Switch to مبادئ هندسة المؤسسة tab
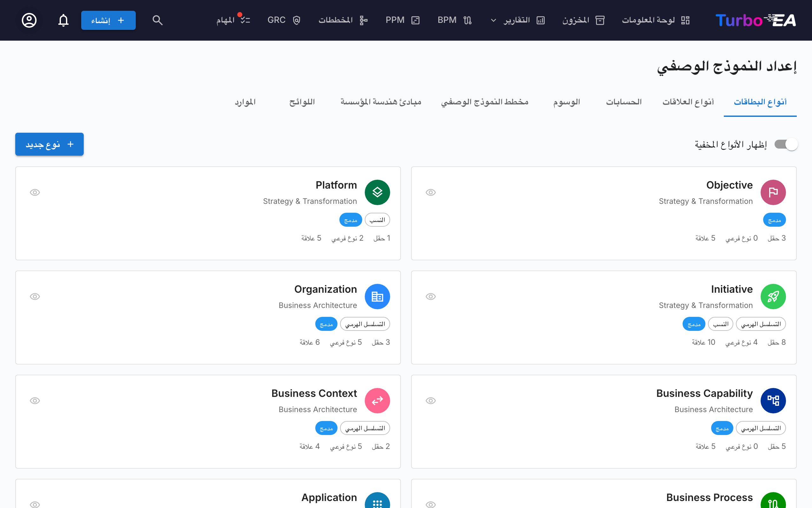 [x=381, y=102]
